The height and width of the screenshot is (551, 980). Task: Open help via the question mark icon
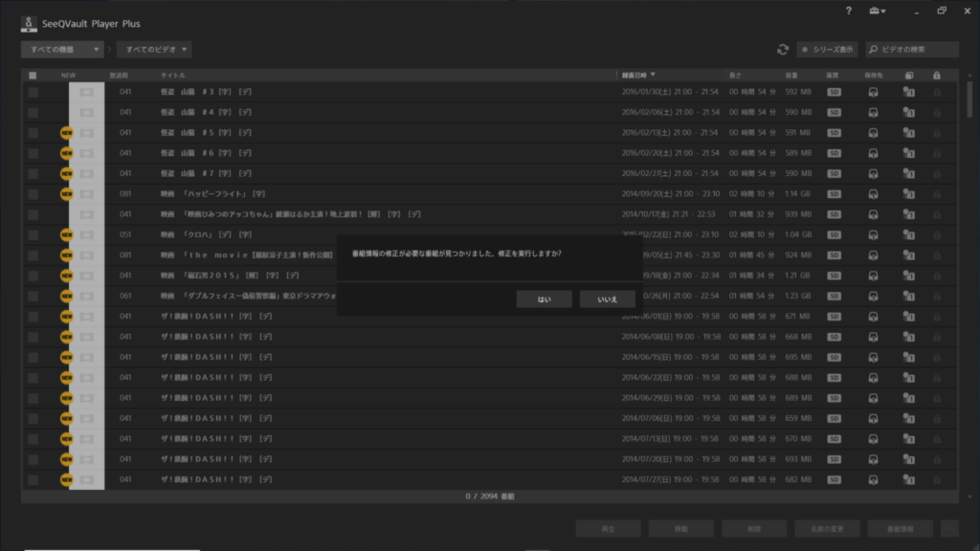[x=848, y=11]
